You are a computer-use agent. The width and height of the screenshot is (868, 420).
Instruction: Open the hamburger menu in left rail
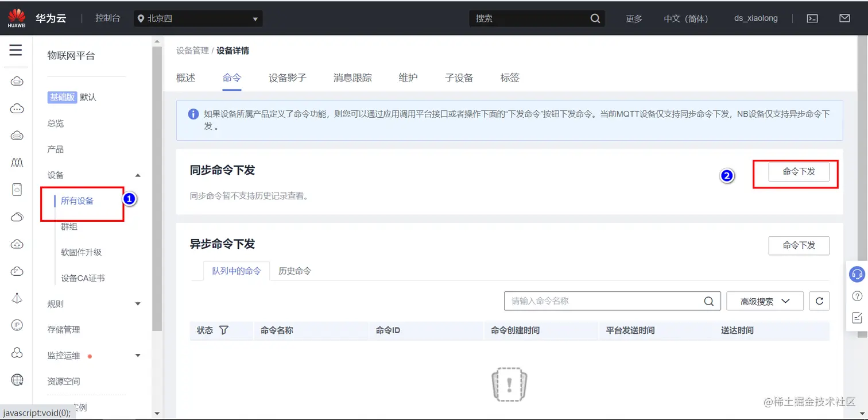click(16, 50)
